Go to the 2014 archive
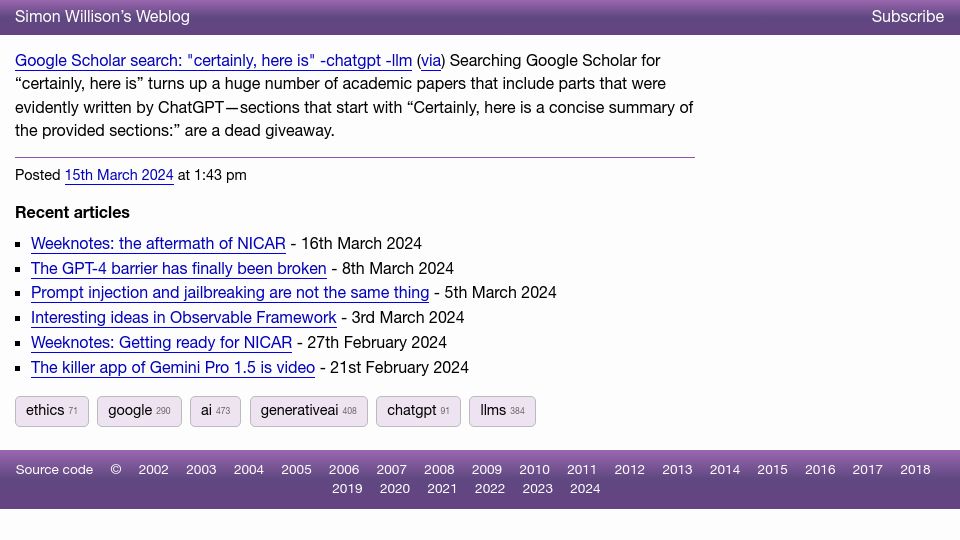The height and width of the screenshot is (540, 960). coord(725,470)
